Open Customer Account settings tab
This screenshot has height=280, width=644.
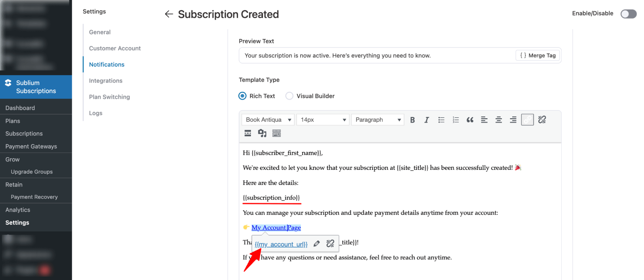[x=115, y=48]
